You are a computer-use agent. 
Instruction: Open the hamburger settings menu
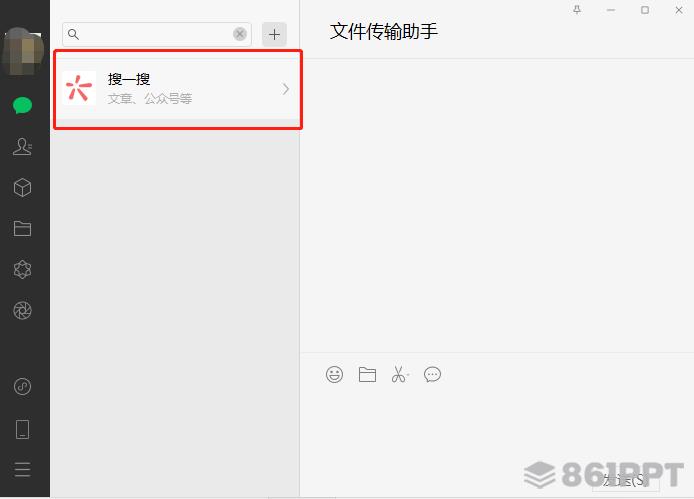click(x=22, y=469)
